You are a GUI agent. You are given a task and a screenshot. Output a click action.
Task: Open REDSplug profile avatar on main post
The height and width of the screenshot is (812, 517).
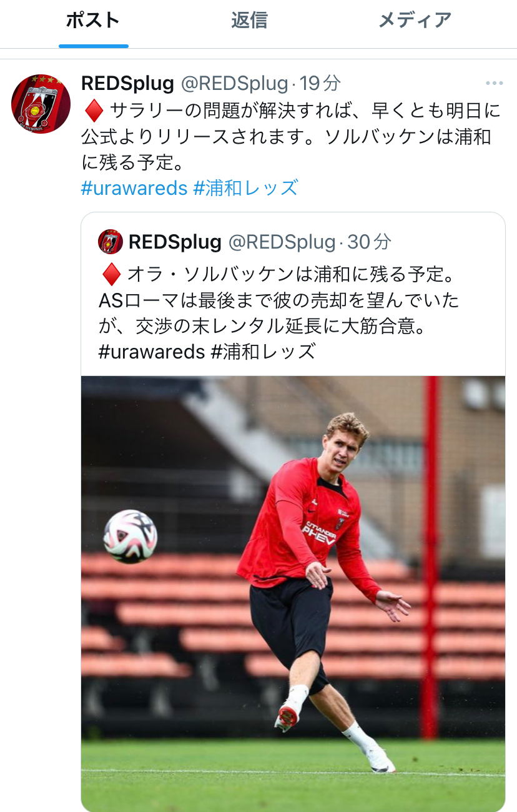point(41,104)
